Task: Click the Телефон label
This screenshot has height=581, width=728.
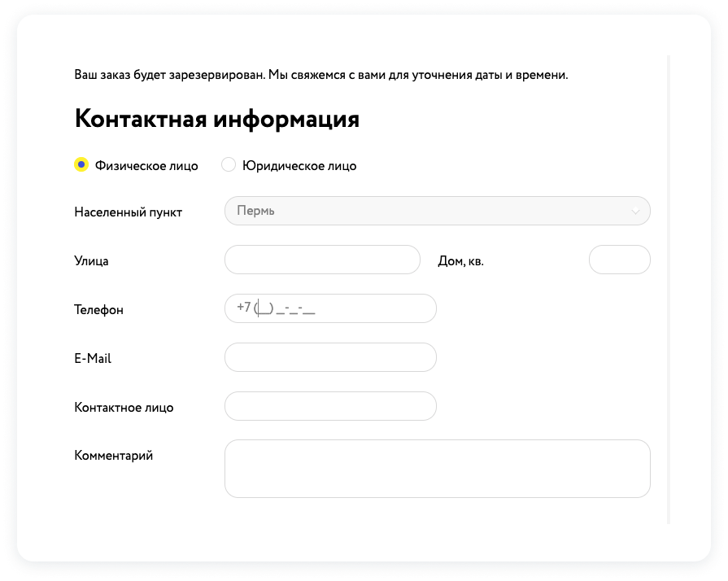Action: pyautogui.click(x=99, y=310)
